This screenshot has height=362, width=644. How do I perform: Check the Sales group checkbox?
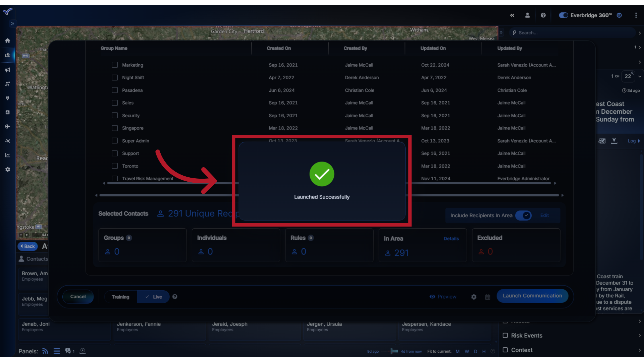(x=115, y=103)
